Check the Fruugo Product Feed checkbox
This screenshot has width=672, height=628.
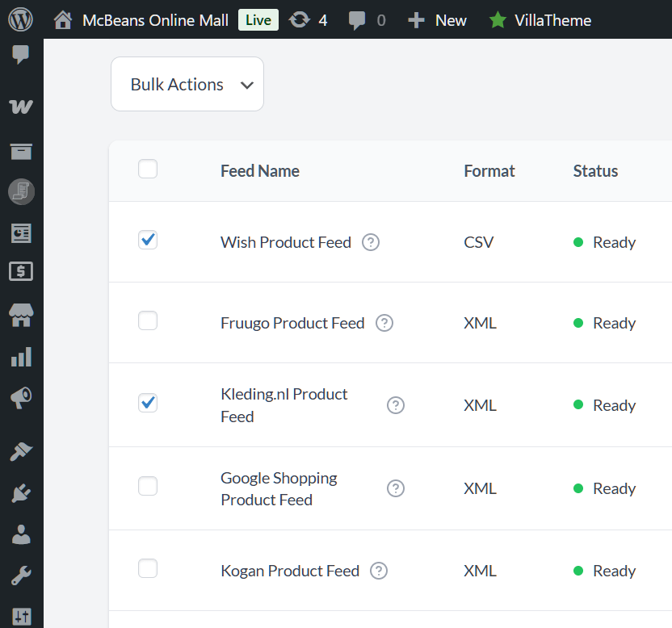148,320
